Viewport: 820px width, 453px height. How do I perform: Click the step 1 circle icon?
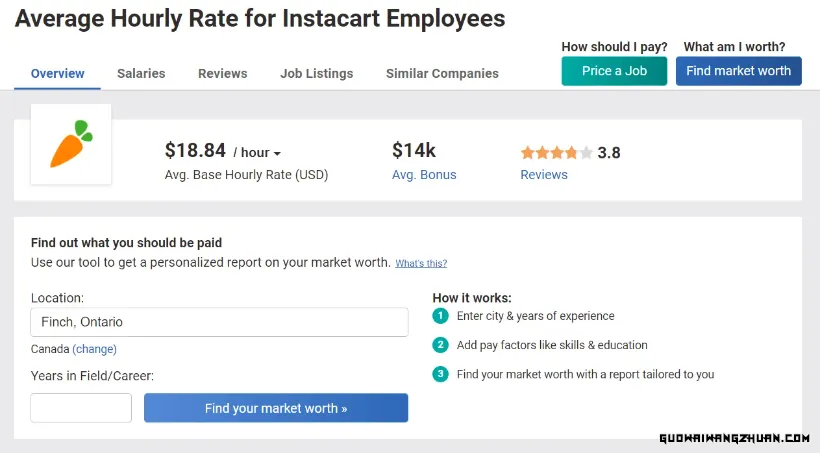440,316
